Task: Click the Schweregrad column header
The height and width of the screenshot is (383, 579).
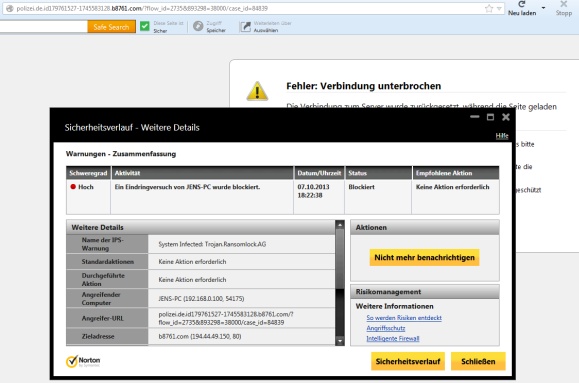Action: (88, 173)
